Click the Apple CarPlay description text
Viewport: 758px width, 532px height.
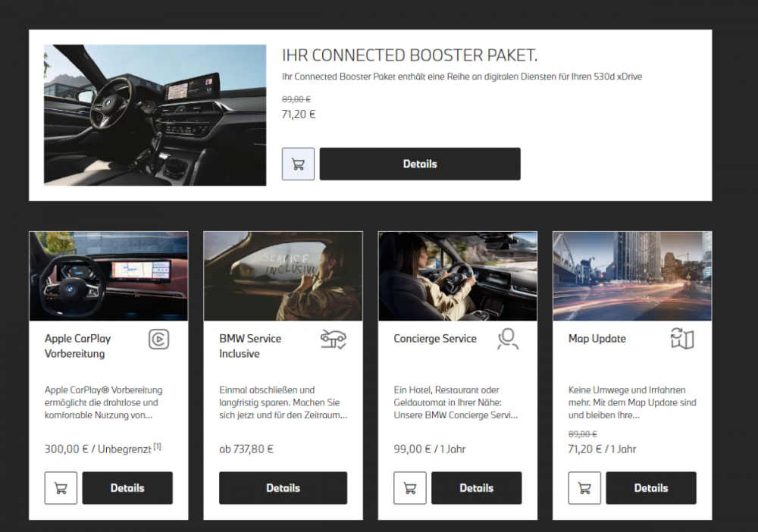coord(103,402)
